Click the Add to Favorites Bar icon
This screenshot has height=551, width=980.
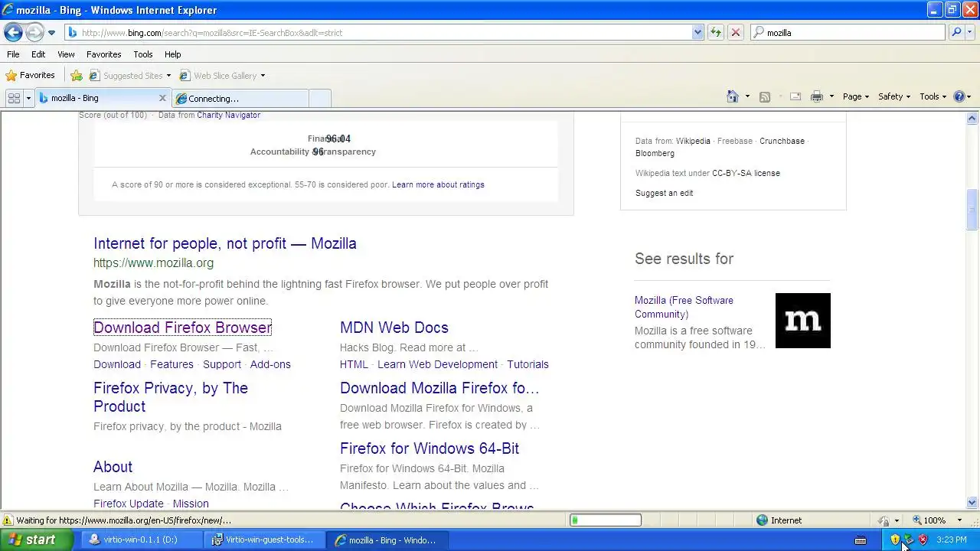point(77,76)
